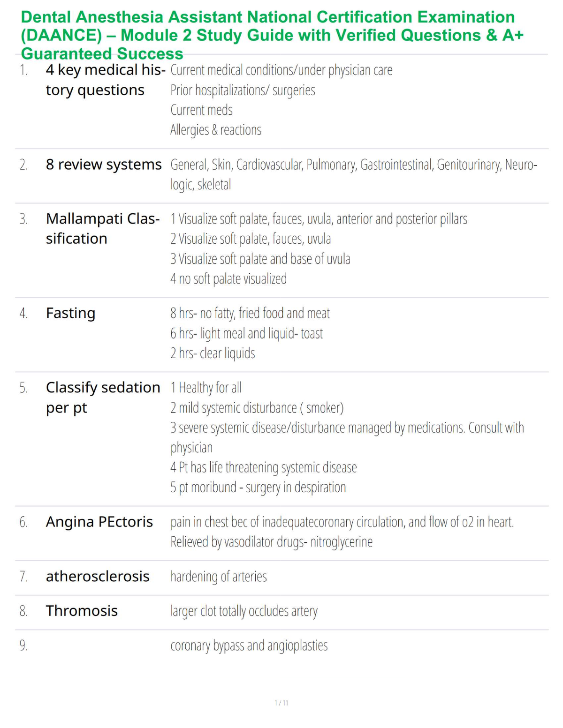Click the 'Current meds' line
Viewport: 563px width, 728px height.
pos(201,110)
